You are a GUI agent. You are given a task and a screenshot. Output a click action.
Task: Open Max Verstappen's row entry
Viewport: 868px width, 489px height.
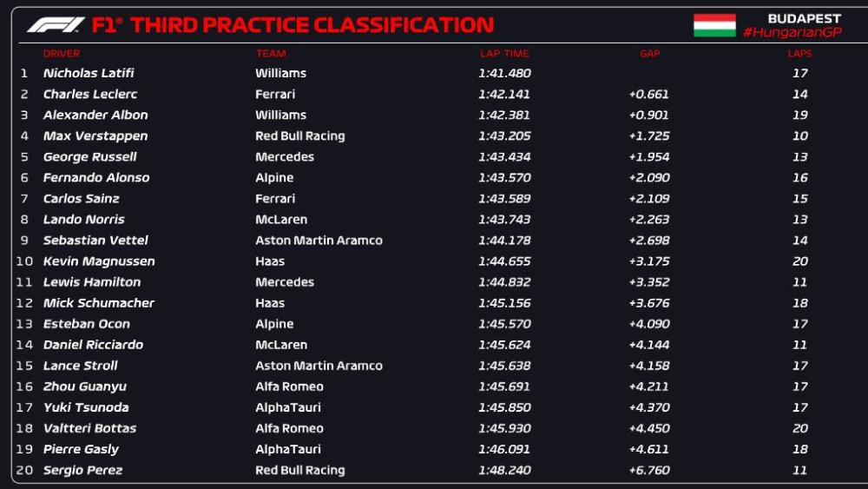coord(95,136)
